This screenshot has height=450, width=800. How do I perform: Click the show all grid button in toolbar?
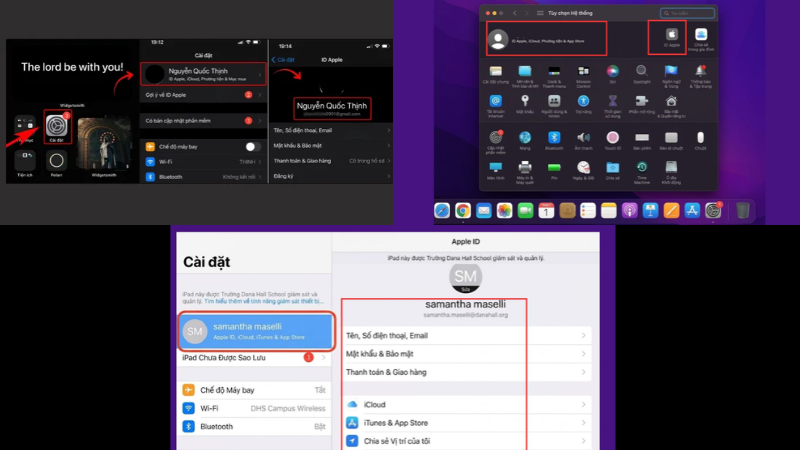(540, 13)
